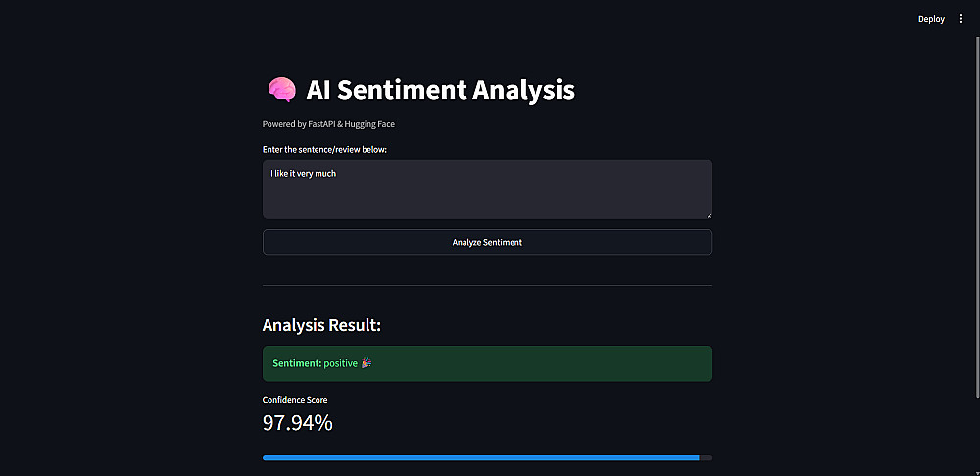The height and width of the screenshot is (476, 980).
Task: Click the 'Powered by FastAPI & Hugging Face' caption
Action: coord(328,124)
